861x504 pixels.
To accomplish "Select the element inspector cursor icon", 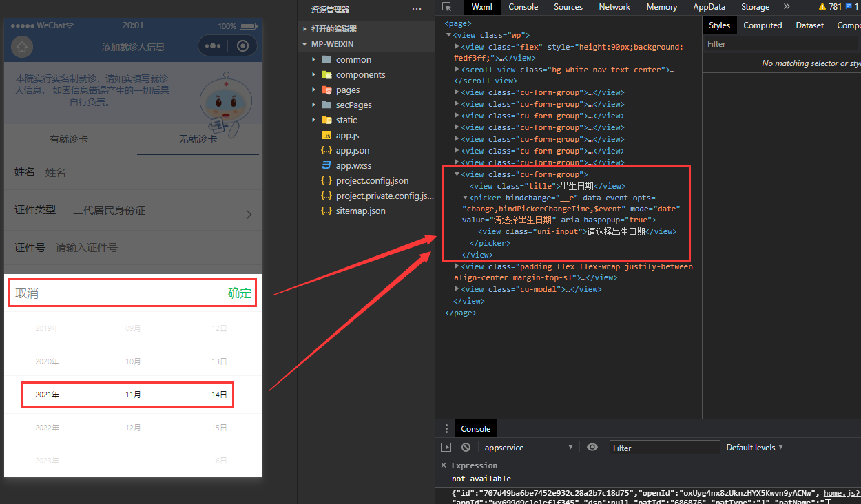I will click(x=447, y=7).
